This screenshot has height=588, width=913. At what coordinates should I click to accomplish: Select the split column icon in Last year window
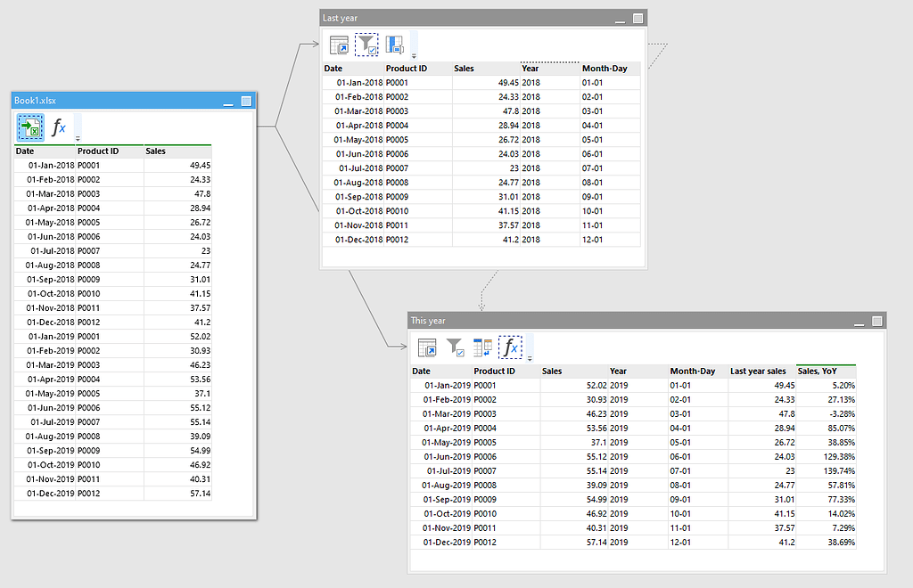coord(394,45)
